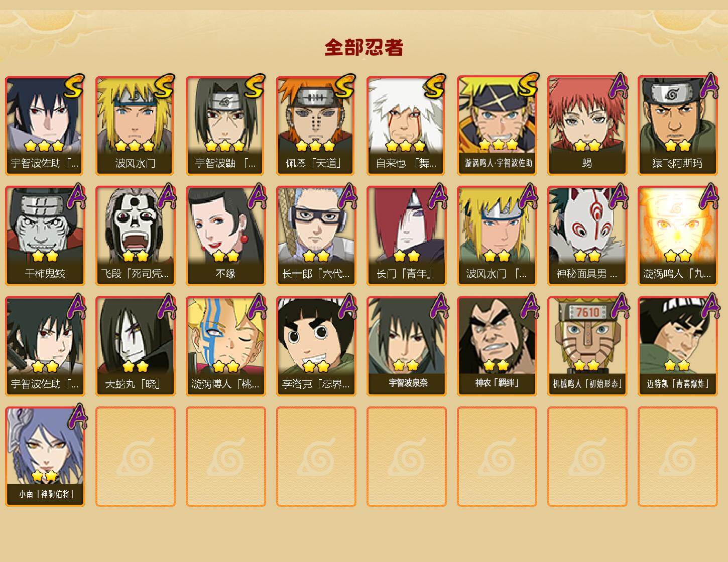The height and width of the screenshot is (562, 728).
Task: Open the 小南「神驹佑将」 ninja card
Action: (45, 457)
